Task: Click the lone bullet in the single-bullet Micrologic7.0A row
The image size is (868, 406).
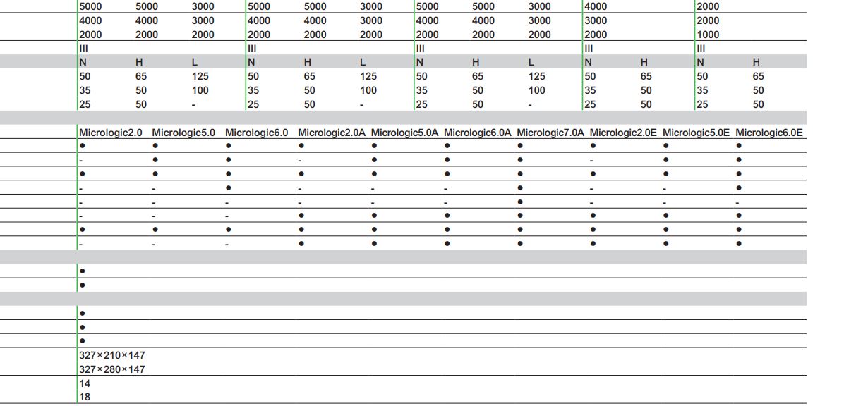Action: [x=520, y=202]
